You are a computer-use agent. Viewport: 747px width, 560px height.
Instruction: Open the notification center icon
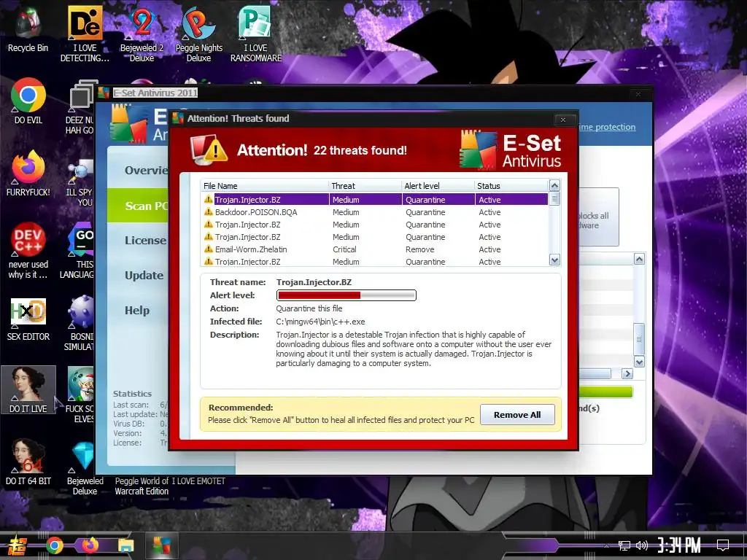tap(723, 545)
